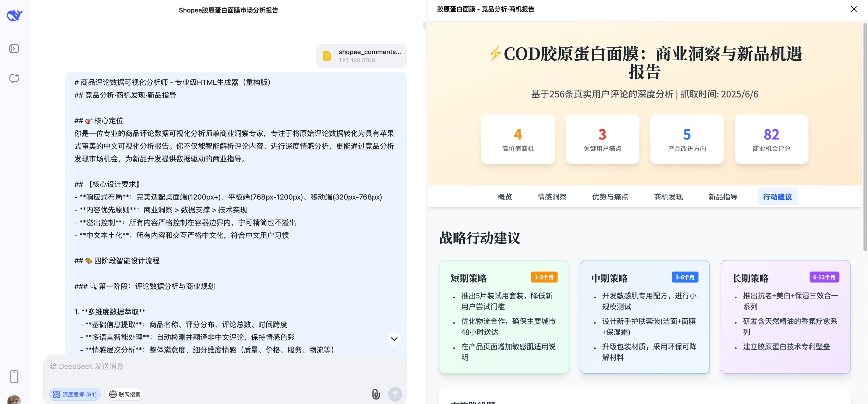
Task: Close the report preview panel
Action: coord(853,9)
